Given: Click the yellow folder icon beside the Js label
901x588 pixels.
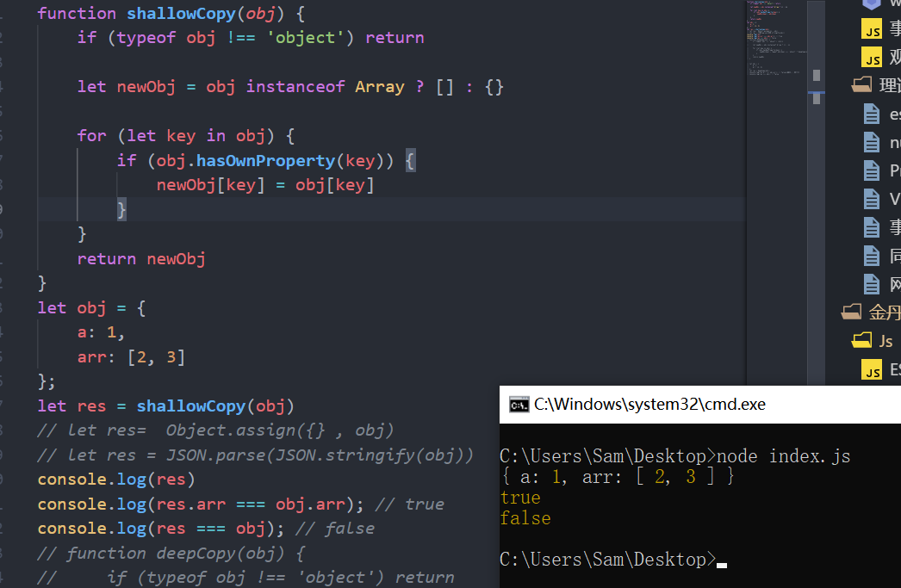Looking at the screenshot, I should coord(861,341).
